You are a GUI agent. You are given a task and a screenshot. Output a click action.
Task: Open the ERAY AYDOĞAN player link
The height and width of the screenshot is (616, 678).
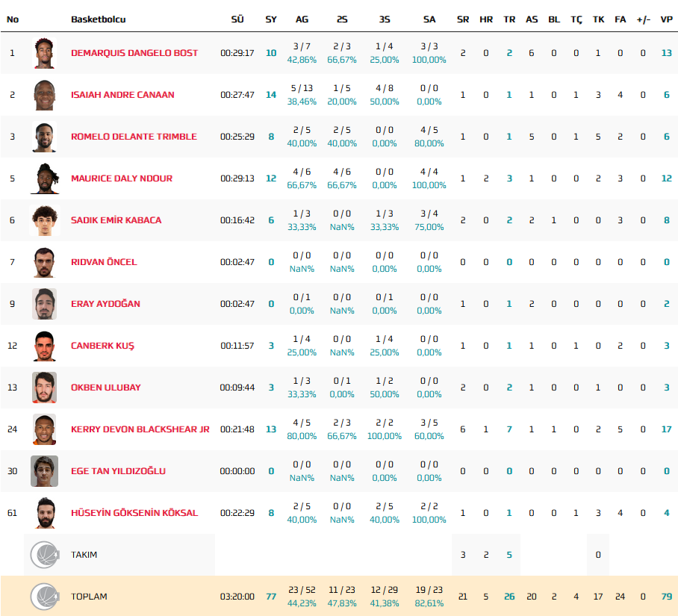105,304
